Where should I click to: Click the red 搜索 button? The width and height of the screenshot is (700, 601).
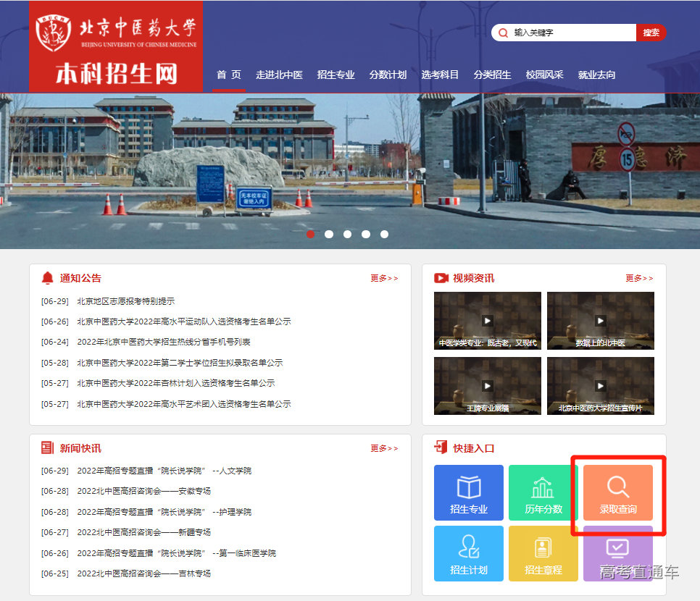pyautogui.click(x=651, y=33)
